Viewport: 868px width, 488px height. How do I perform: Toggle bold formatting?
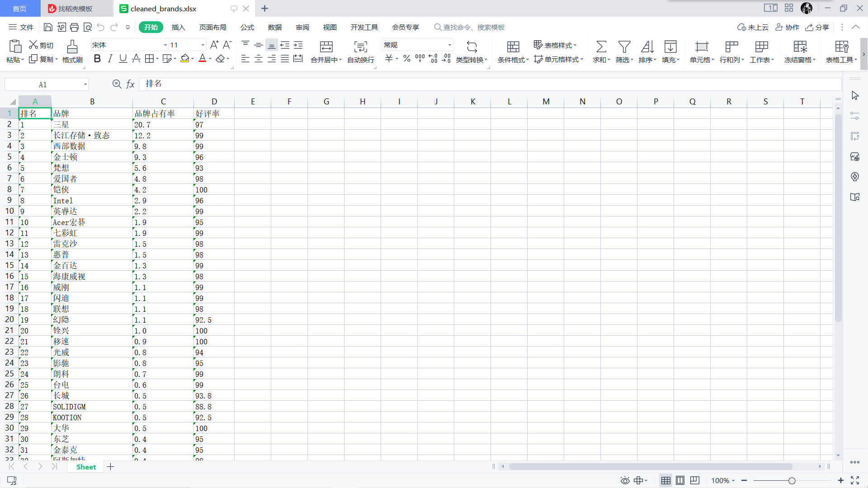coord(97,59)
